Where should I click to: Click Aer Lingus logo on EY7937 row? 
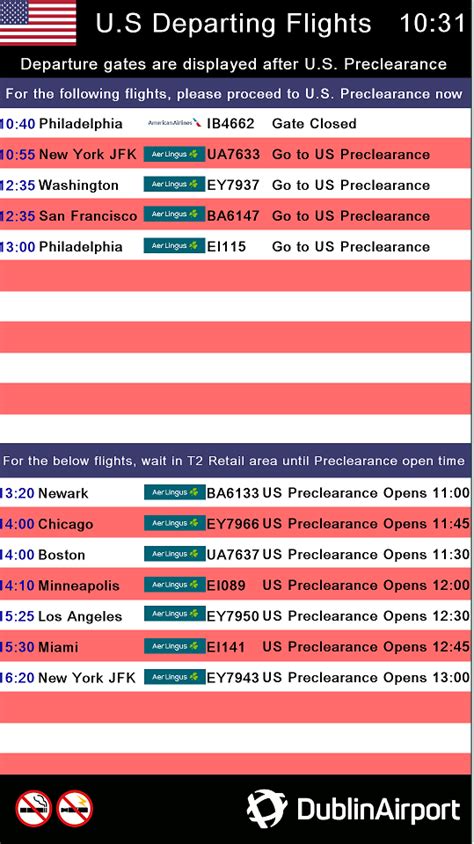click(x=174, y=185)
